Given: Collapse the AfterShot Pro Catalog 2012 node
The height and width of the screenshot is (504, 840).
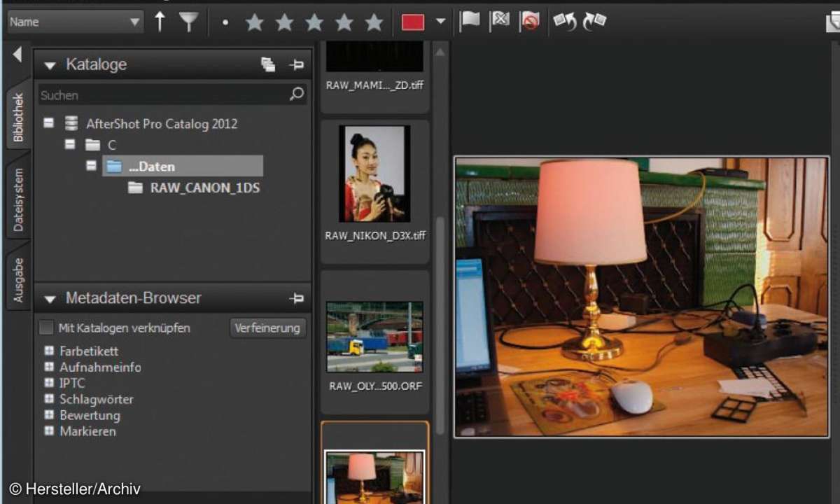Looking at the screenshot, I should [48, 123].
